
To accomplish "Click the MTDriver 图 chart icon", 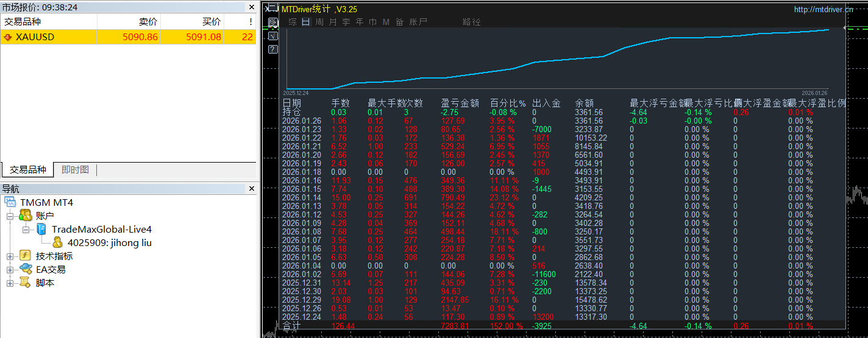I will [x=273, y=23].
